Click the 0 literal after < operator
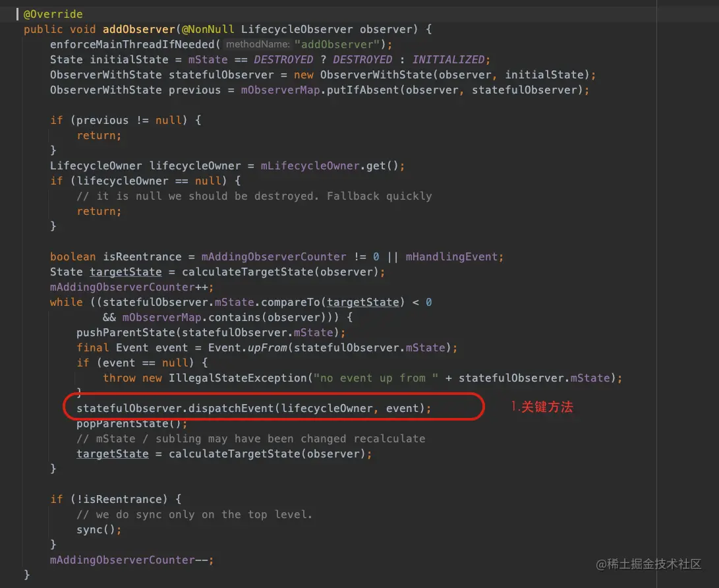This screenshot has height=588, width=719. pos(429,303)
